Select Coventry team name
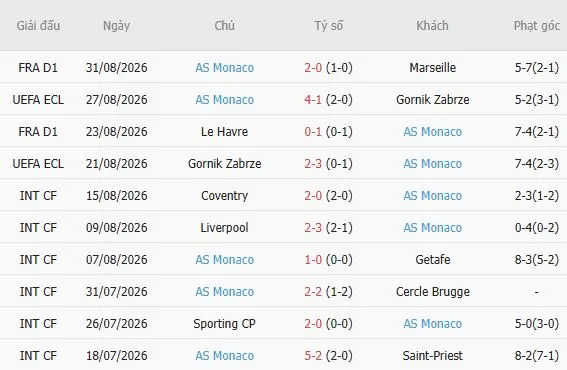Viewport: 567px width, 370px height. [x=225, y=196]
